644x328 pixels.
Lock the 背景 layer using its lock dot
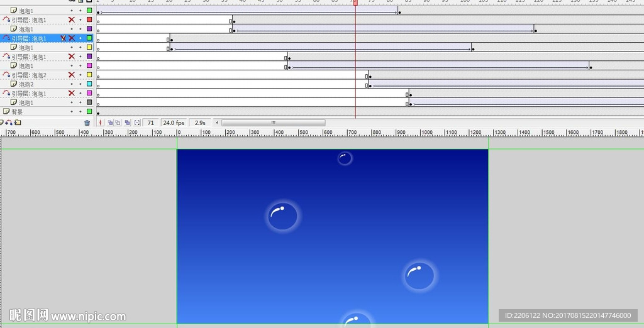click(x=80, y=112)
